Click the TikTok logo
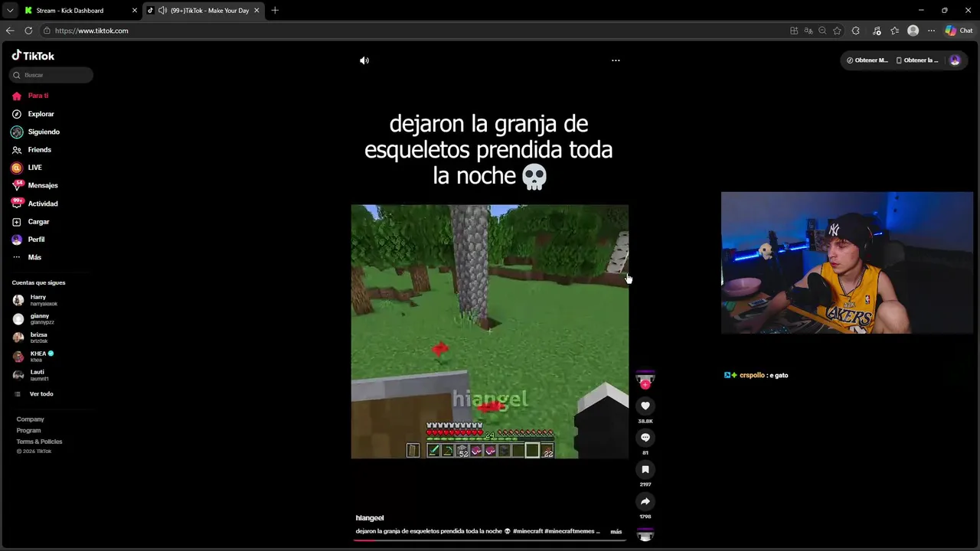 tap(33, 56)
